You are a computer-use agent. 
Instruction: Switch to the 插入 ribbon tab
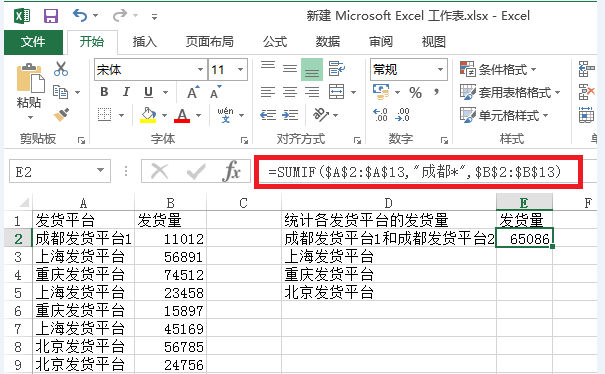tap(144, 42)
